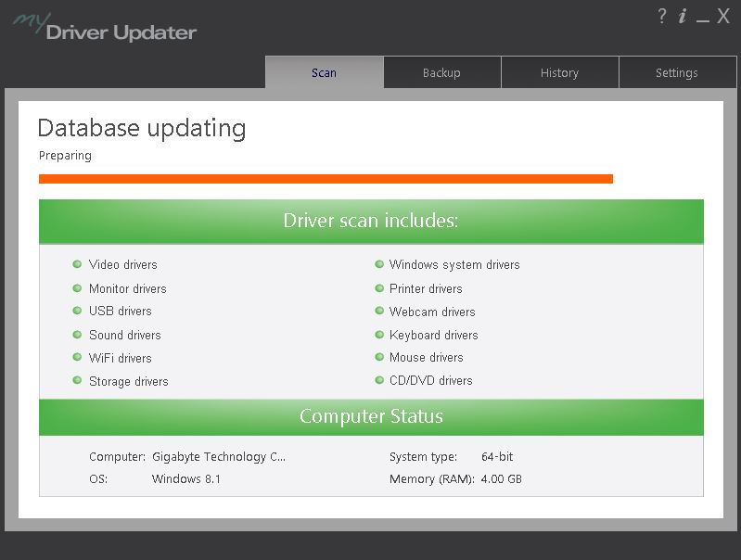This screenshot has height=560, width=741.
Task: Click the Keyboard drivers bullet icon
Action: tap(379, 335)
